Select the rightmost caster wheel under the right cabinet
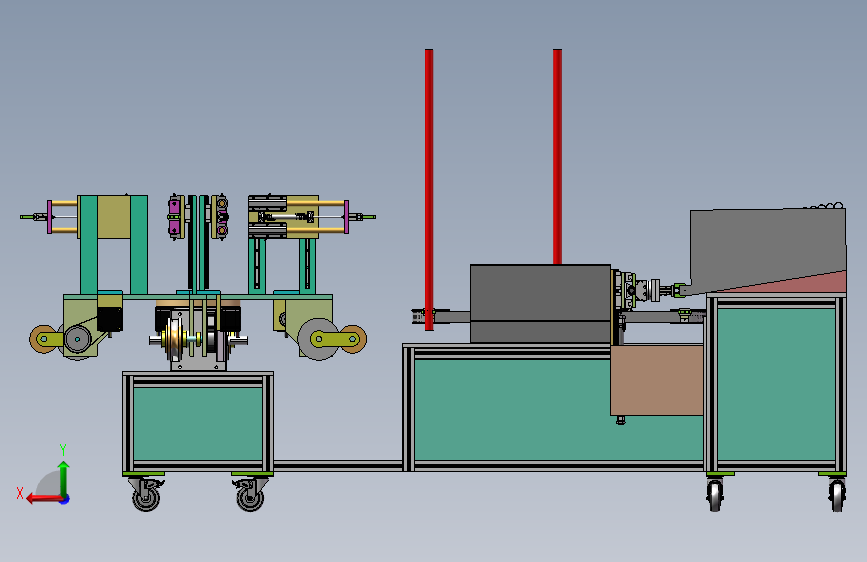The height and width of the screenshot is (562, 867). (x=837, y=494)
